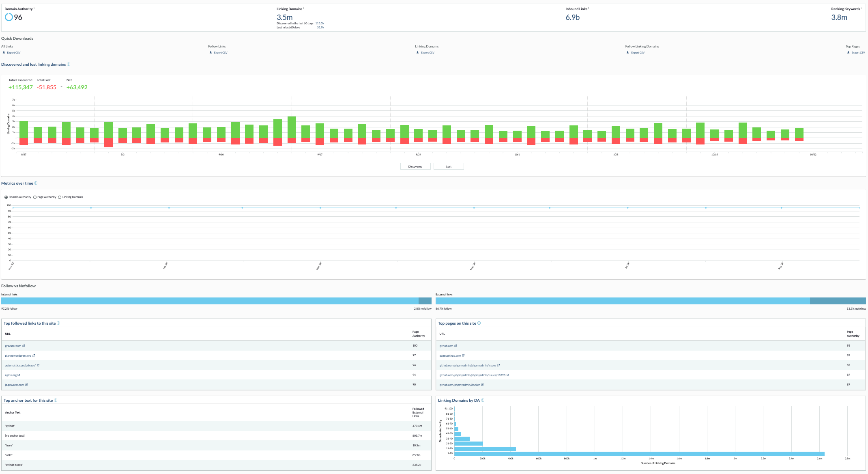
Task: Select Domain Authority radio button
Action: click(6, 197)
